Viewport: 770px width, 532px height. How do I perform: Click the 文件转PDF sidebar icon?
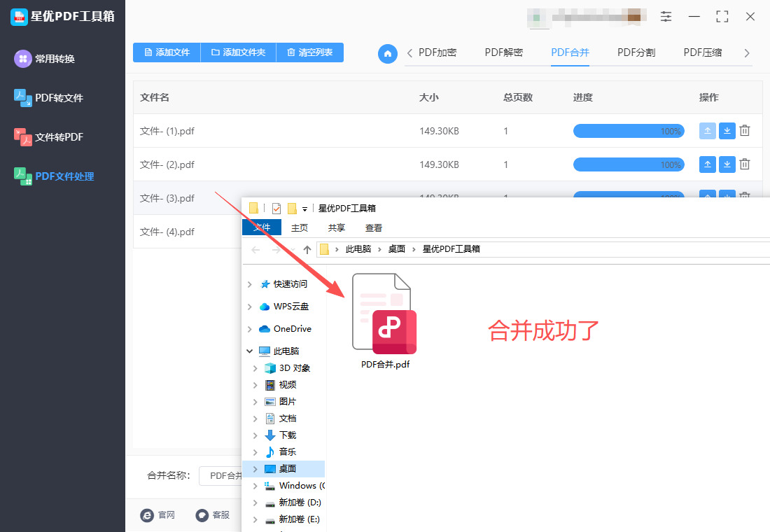coord(22,137)
